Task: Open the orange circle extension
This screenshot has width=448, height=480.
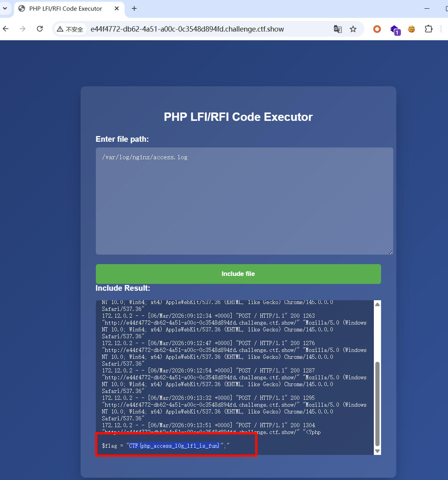Action: (x=377, y=29)
